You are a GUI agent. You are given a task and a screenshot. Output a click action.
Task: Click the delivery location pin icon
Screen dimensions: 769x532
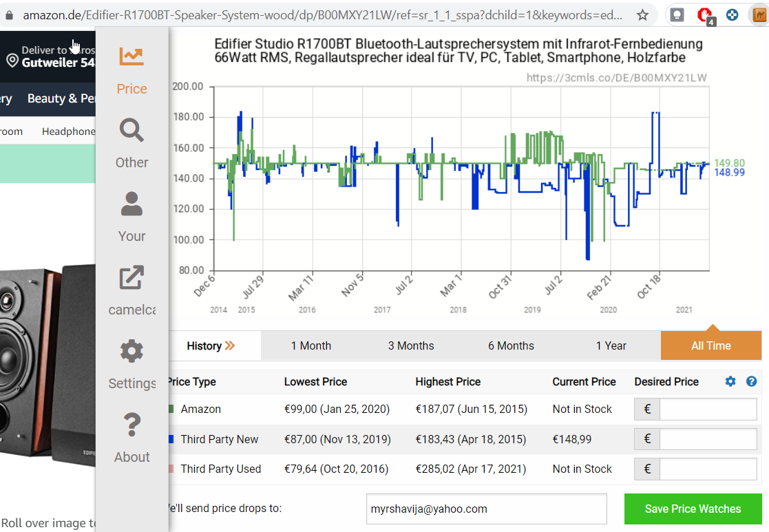point(12,61)
